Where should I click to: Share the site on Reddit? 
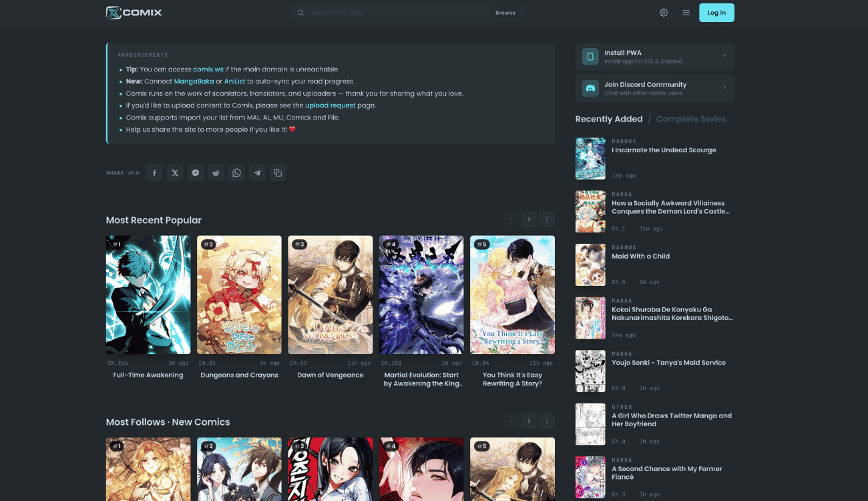pyautogui.click(x=216, y=173)
